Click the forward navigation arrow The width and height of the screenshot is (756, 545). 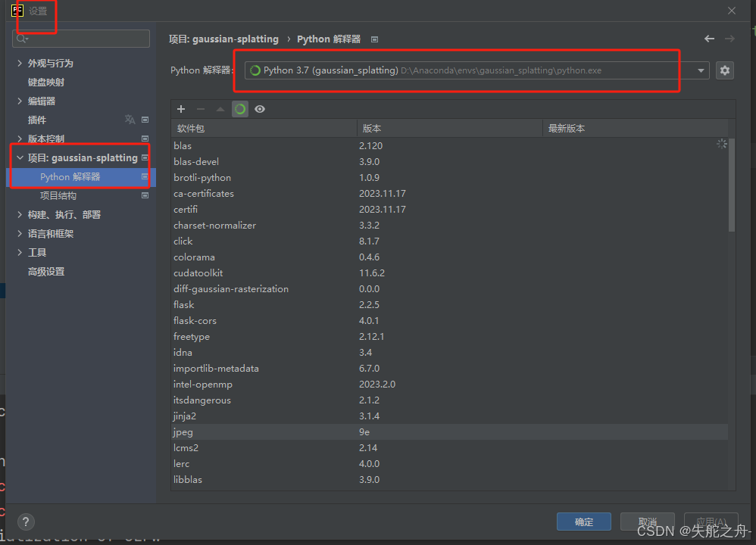point(730,39)
